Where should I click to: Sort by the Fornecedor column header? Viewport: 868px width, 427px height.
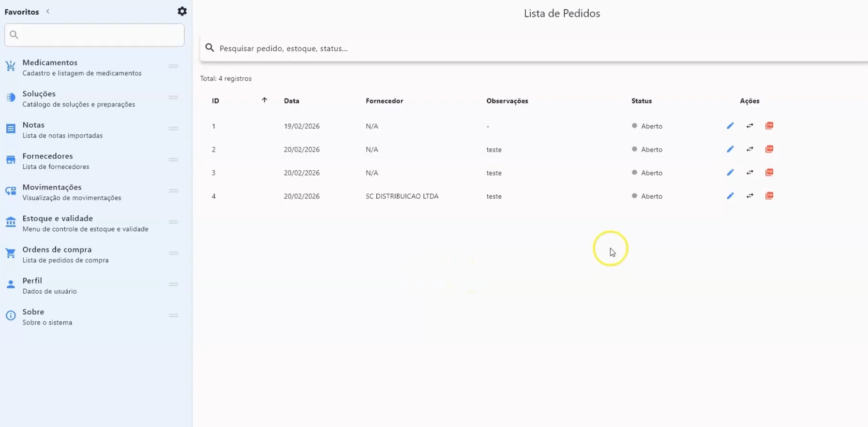(x=384, y=101)
